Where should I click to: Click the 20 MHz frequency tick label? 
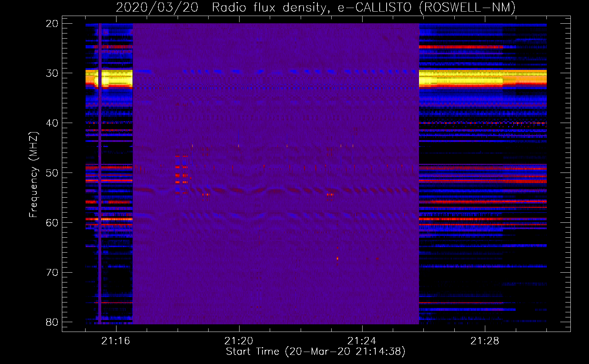click(52, 24)
